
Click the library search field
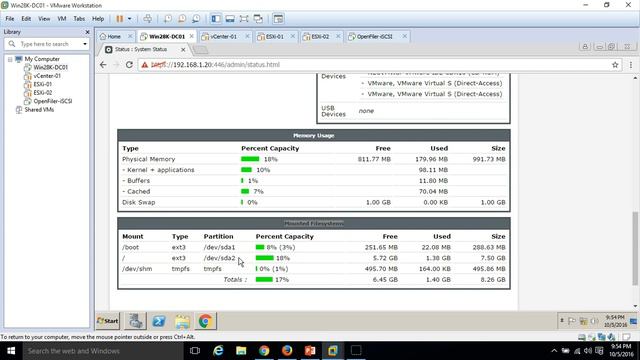[x=47, y=44]
